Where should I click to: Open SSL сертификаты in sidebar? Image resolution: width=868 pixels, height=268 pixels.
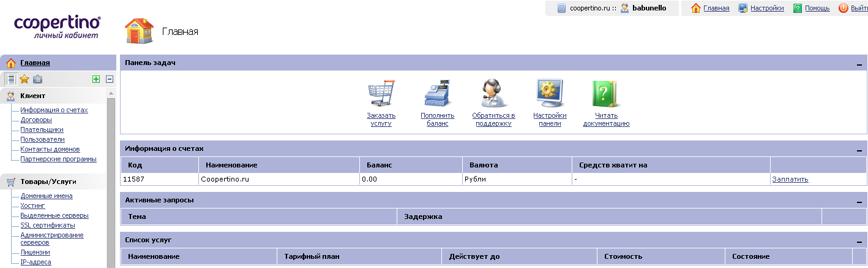tap(48, 226)
